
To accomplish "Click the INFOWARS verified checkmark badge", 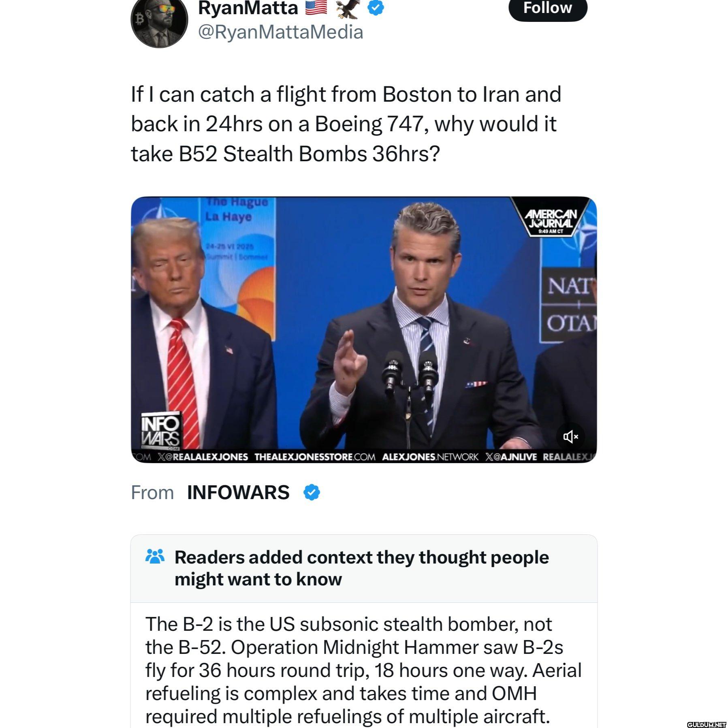I will [312, 492].
